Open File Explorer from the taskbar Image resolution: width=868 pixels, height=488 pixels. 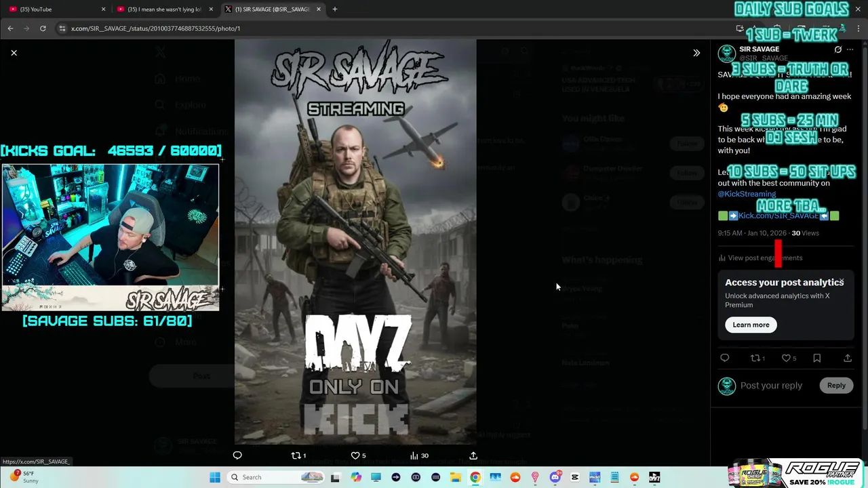456,477
